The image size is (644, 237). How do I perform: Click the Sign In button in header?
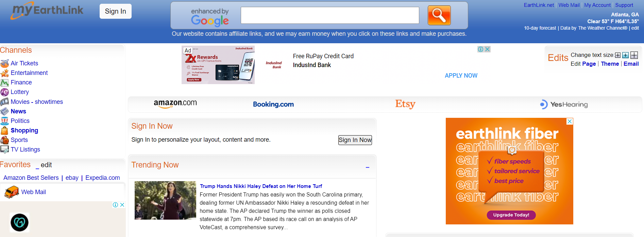[116, 11]
